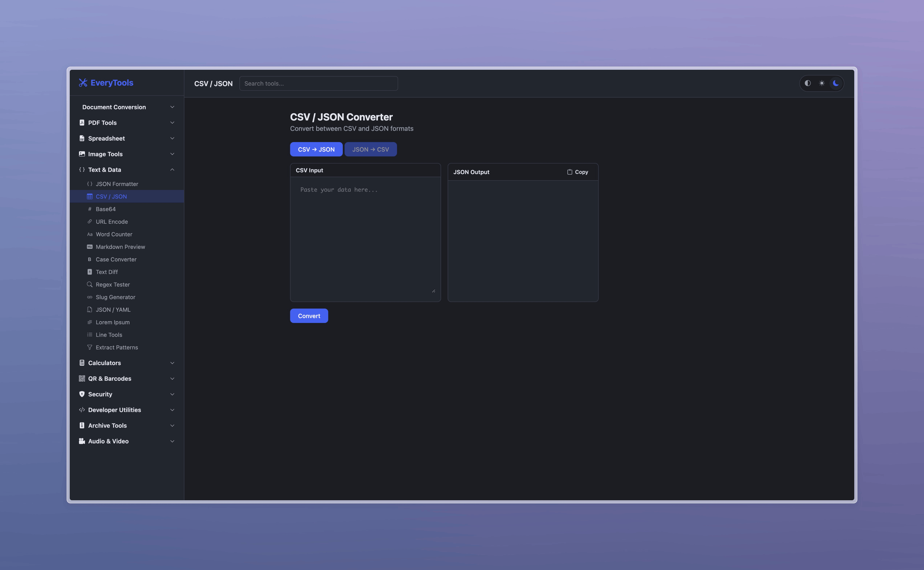The width and height of the screenshot is (924, 570).
Task: Collapse the Text & Data section chevron
Action: (x=172, y=170)
